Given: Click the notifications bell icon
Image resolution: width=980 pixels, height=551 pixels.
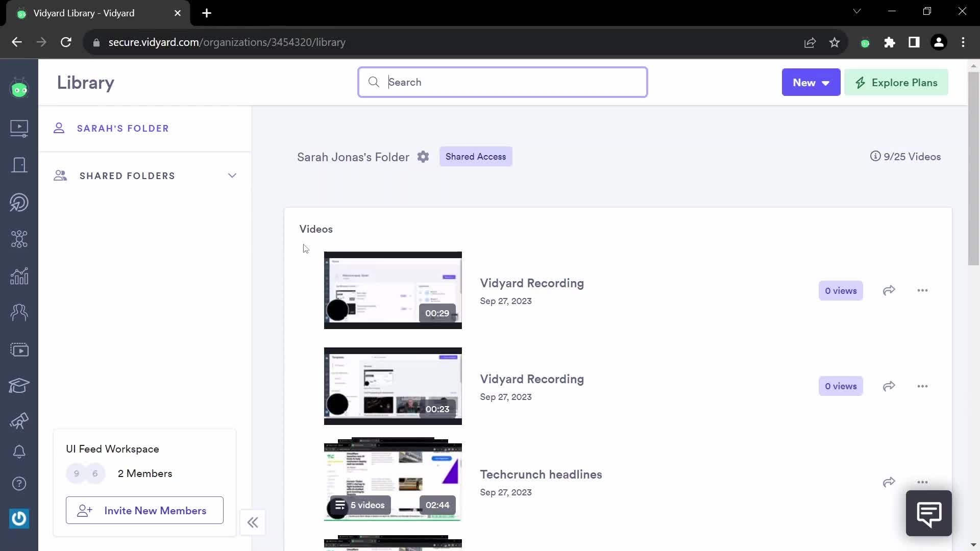Looking at the screenshot, I should (18, 452).
